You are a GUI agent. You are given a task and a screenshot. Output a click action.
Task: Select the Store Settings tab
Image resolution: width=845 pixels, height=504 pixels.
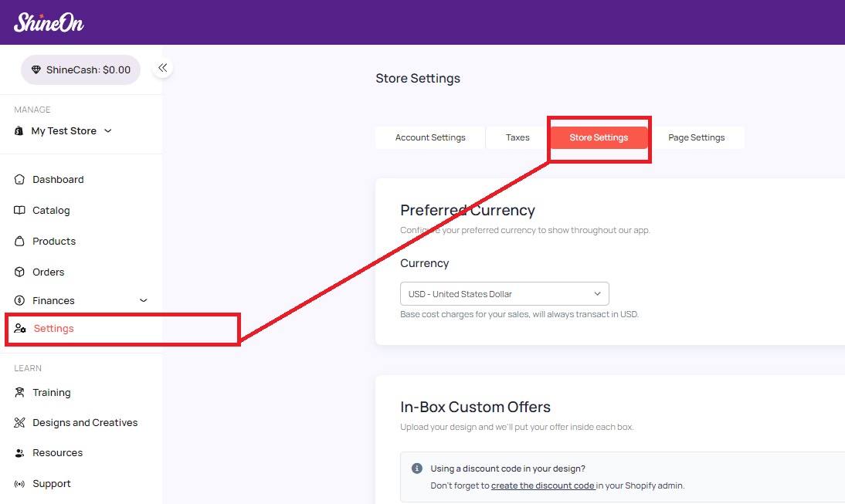pos(598,137)
